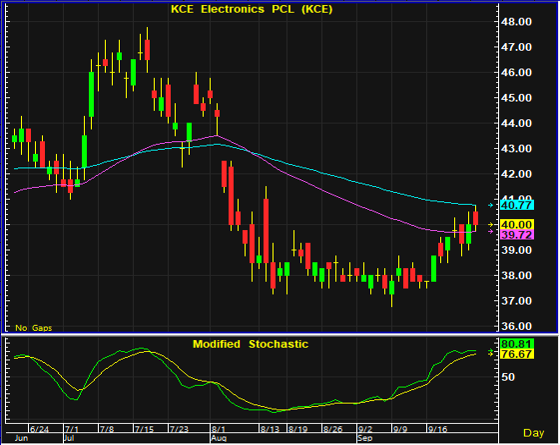Click the tall green candle after 7/1
Image resolution: width=560 pixels, height=445 pixels.
point(91,94)
